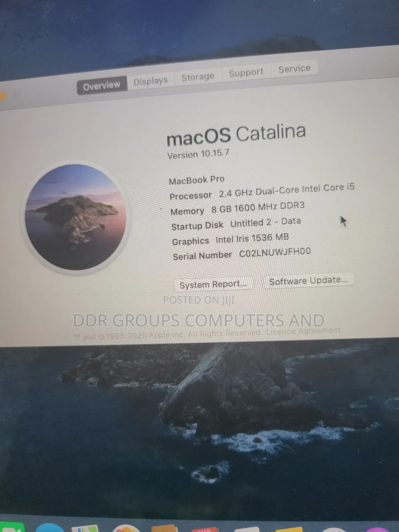Click the serial number "C02LNUWJFH00"
Screen dimensions: 399x532
click(275, 252)
